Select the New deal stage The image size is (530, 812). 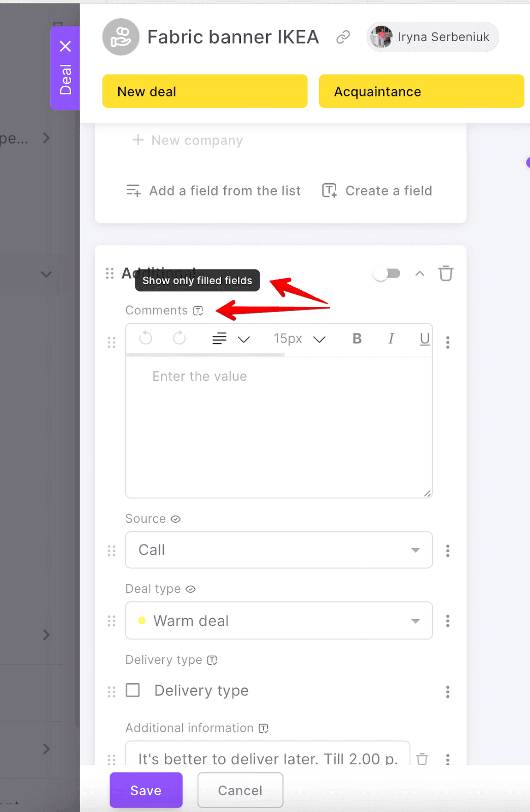coord(204,91)
